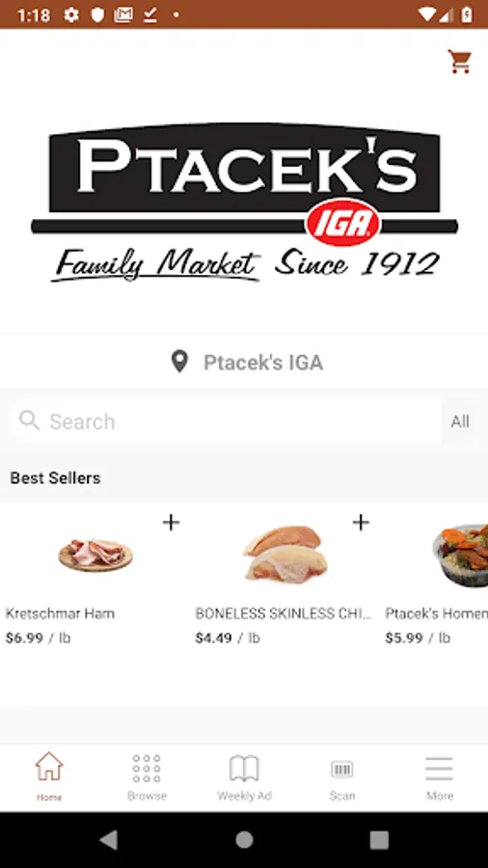Select Ptacek's IGA store location
Image resolution: width=488 pixels, height=868 pixels.
point(263,363)
